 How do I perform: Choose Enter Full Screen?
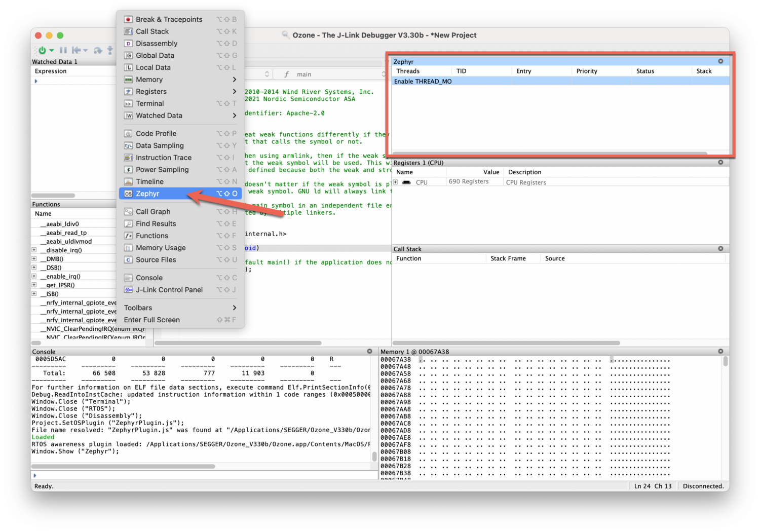pyautogui.click(x=151, y=320)
